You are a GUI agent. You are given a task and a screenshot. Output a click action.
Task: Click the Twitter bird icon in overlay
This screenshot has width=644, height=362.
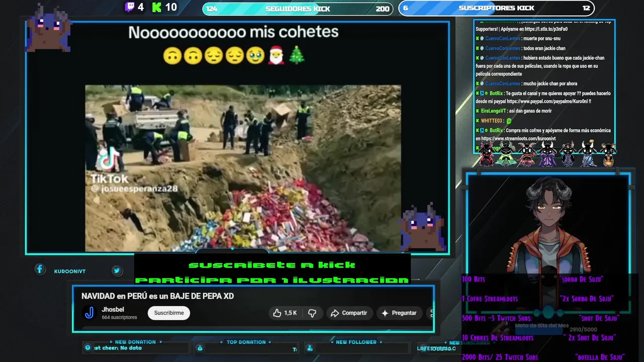coord(117,270)
